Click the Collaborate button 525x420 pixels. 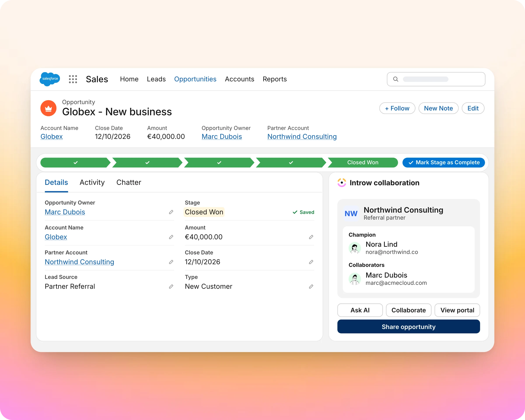pyautogui.click(x=409, y=310)
